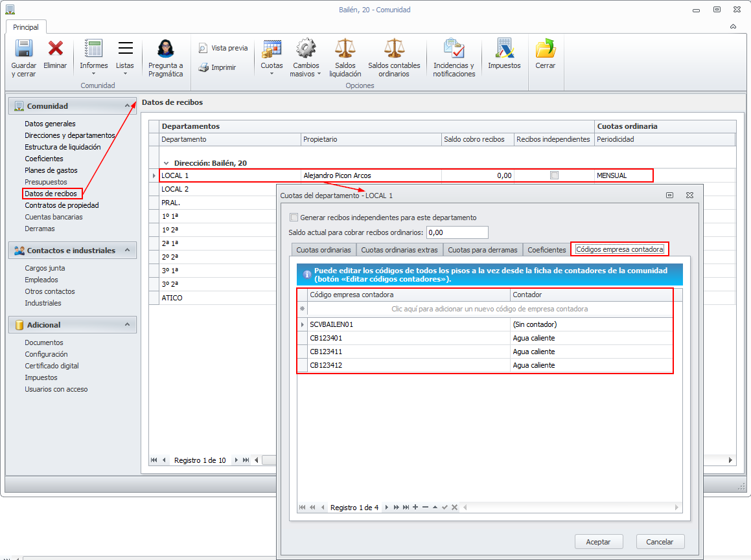Click the Guardar y cerrar save icon
The height and width of the screenshot is (560, 751).
pyautogui.click(x=23, y=49)
